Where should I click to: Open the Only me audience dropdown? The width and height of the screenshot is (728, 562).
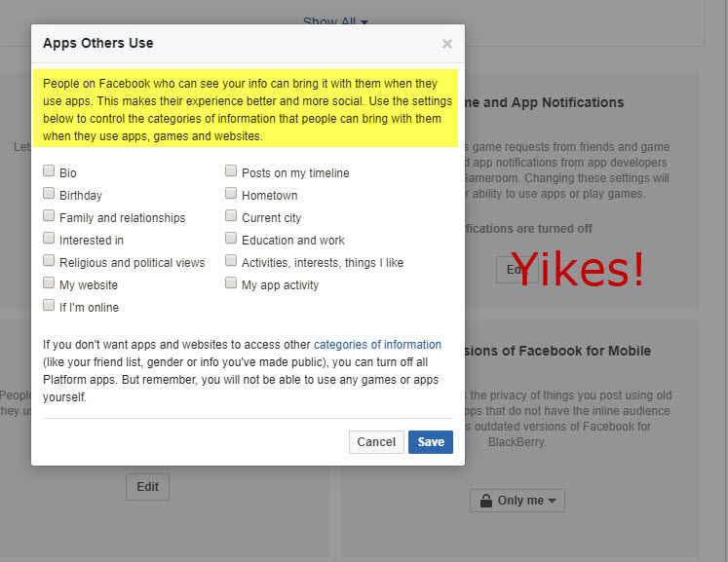[x=517, y=501]
